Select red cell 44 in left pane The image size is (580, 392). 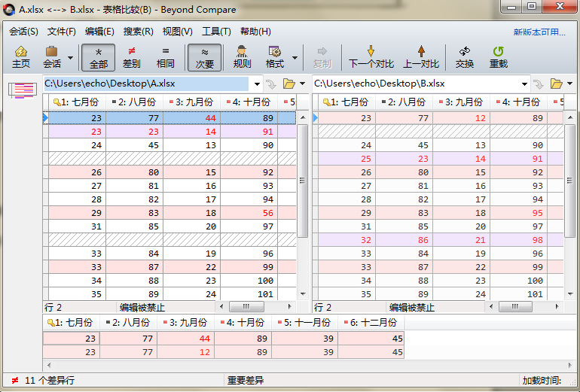point(191,118)
